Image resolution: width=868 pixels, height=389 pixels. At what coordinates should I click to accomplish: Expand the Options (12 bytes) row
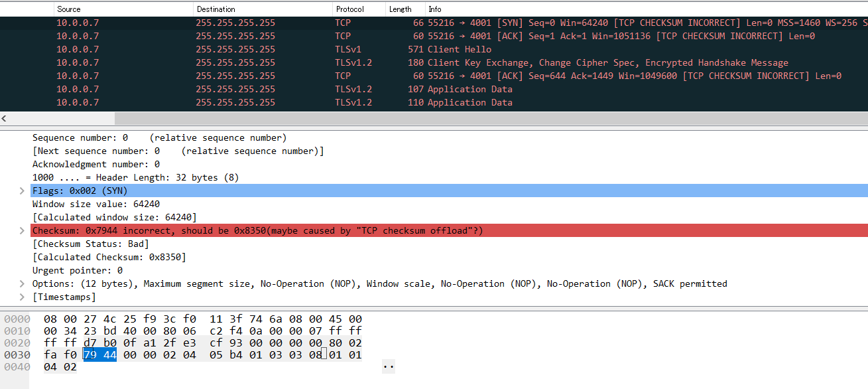[x=23, y=284]
